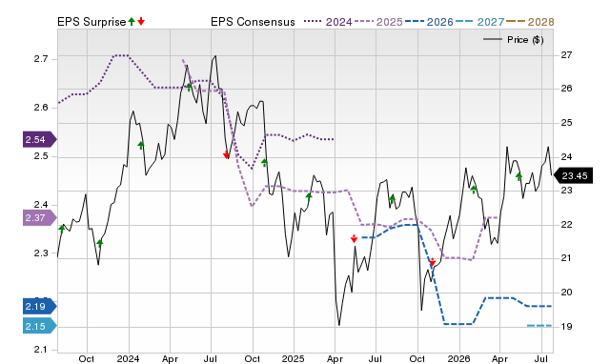Toggle the 2026 consensus series in legend
Viewport: 610px width, 364px height.
(x=429, y=22)
